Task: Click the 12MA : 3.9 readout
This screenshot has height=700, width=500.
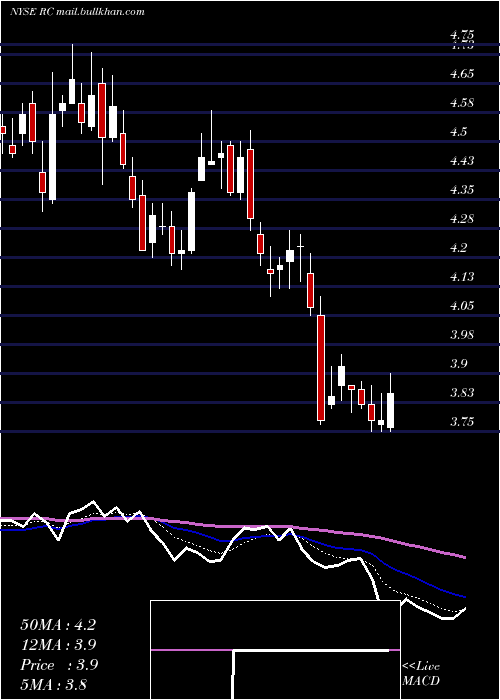Action: (58, 645)
